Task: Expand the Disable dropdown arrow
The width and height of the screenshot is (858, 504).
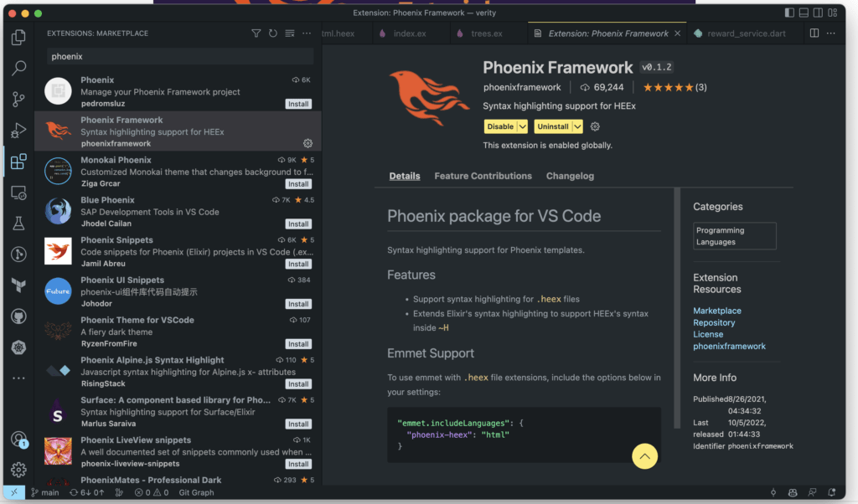Action: 523,126
